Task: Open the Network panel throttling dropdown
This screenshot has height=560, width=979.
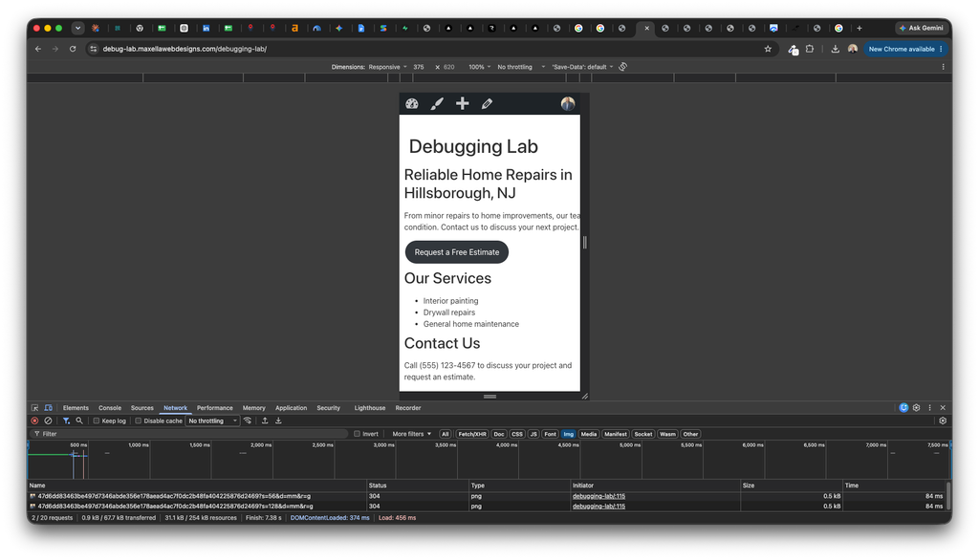Action: [213, 420]
